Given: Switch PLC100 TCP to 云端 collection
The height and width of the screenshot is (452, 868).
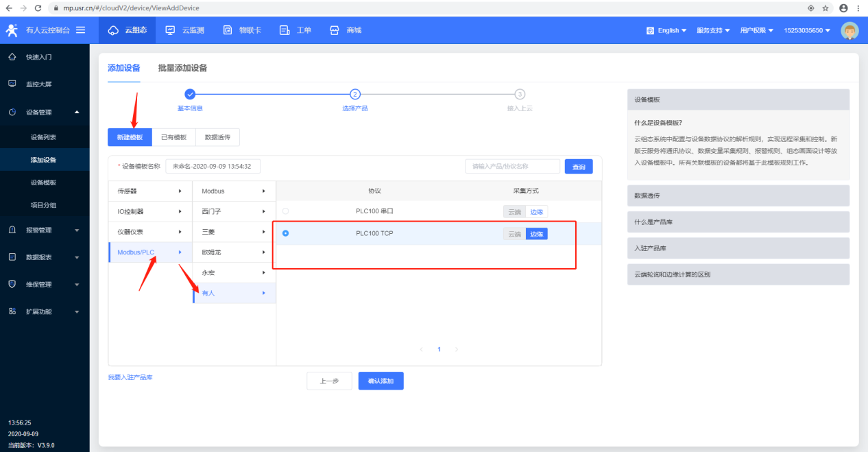Looking at the screenshot, I should coord(514,234).
